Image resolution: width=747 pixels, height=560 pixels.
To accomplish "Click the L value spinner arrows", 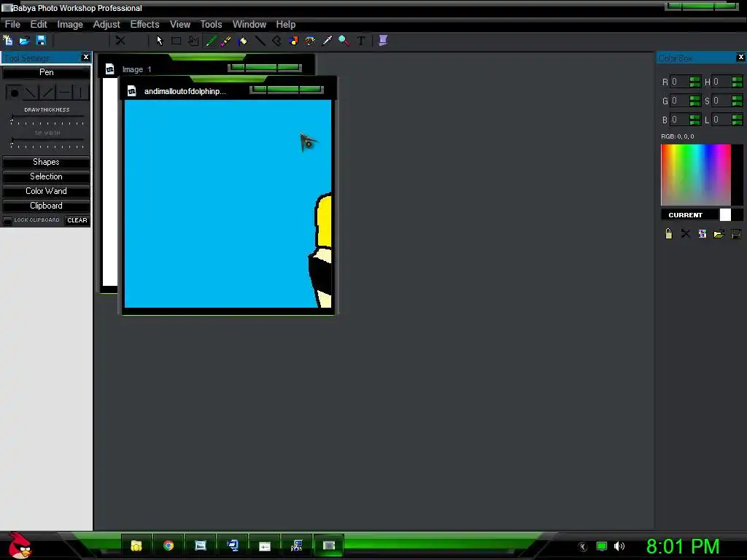I will (737, 120).
